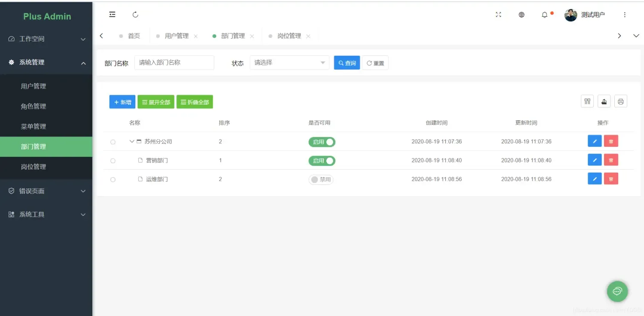The image size is (644, 316).
Task: Click the 查询 search button
Action: point(346,63)
